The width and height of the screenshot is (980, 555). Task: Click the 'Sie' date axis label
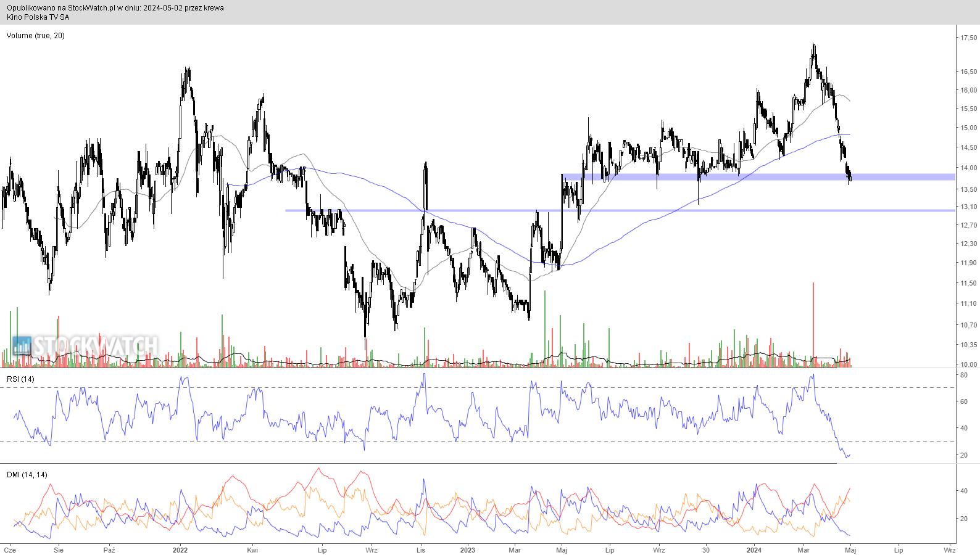59,549
